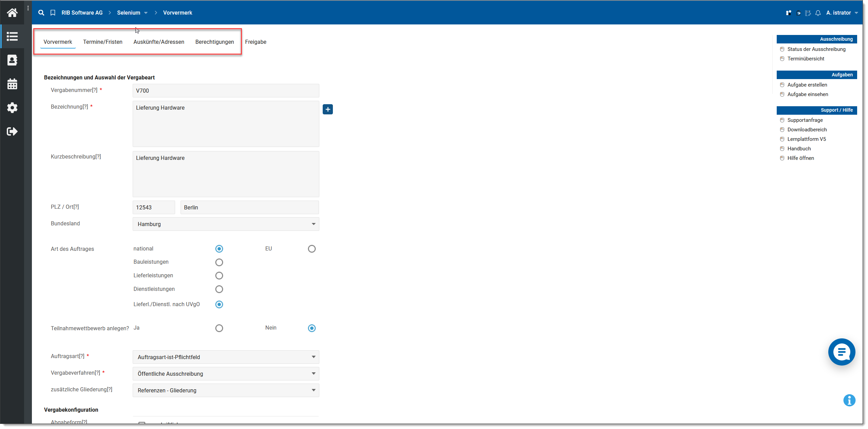The image size is (868, 429).
Task: Select Lieferleistungen radio button
Action: pos(219,276)
